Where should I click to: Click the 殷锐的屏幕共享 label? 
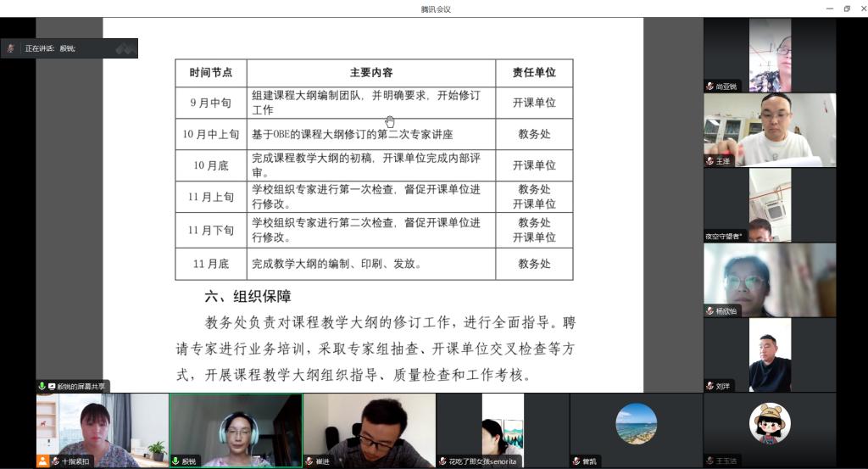click(x=81, y=387)
